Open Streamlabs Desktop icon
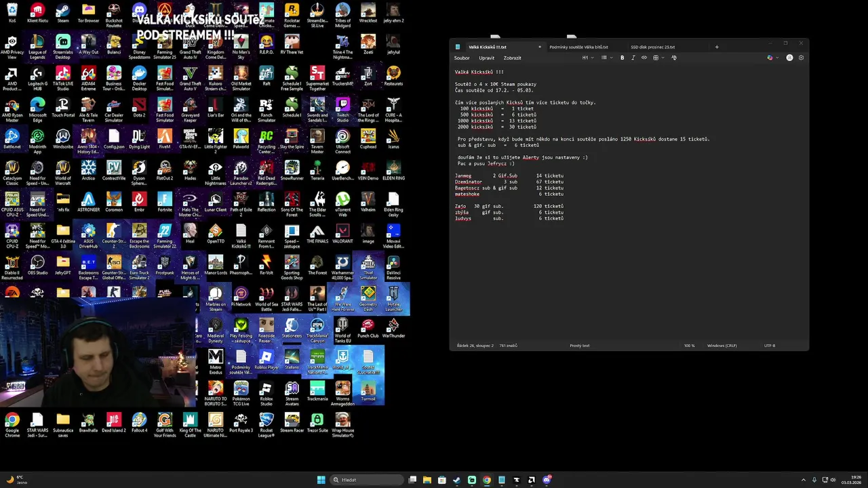 [63, 46]
